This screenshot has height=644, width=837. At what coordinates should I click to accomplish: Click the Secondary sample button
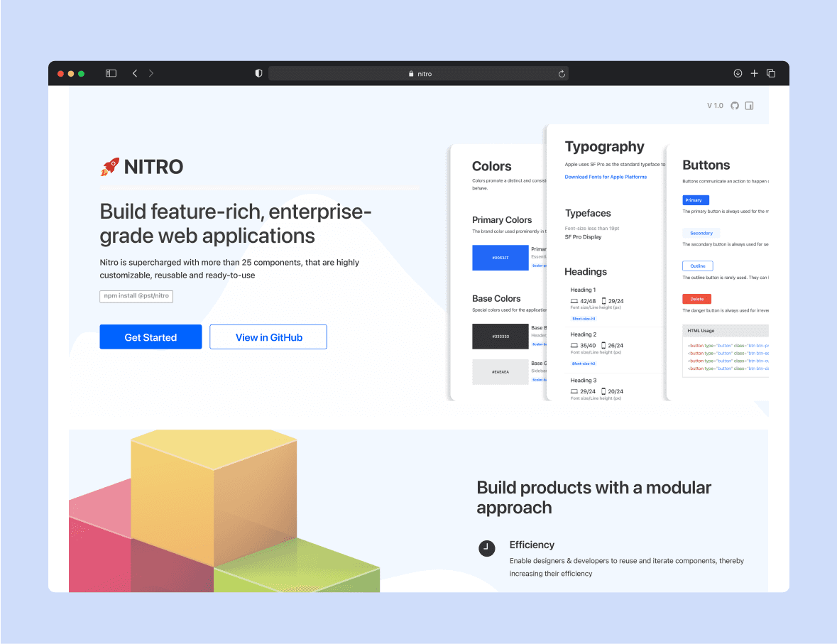(x=701, y=234)
